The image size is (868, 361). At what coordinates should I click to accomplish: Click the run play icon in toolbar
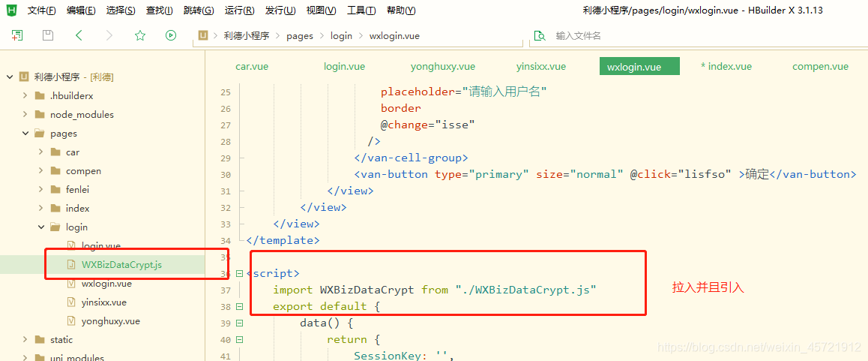click(170, 35)
